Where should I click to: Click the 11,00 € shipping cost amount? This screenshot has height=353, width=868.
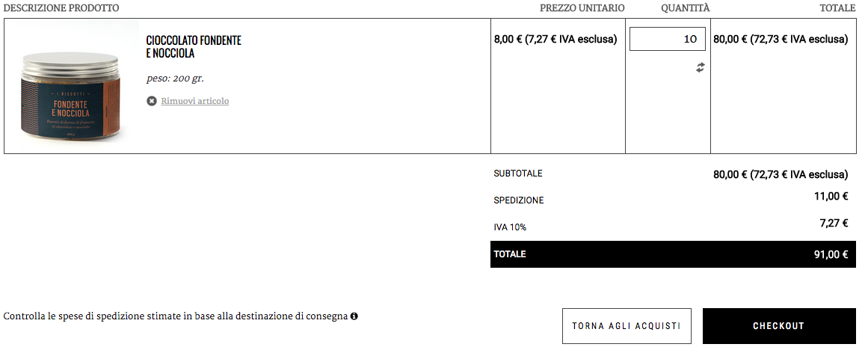coord(831,197)
